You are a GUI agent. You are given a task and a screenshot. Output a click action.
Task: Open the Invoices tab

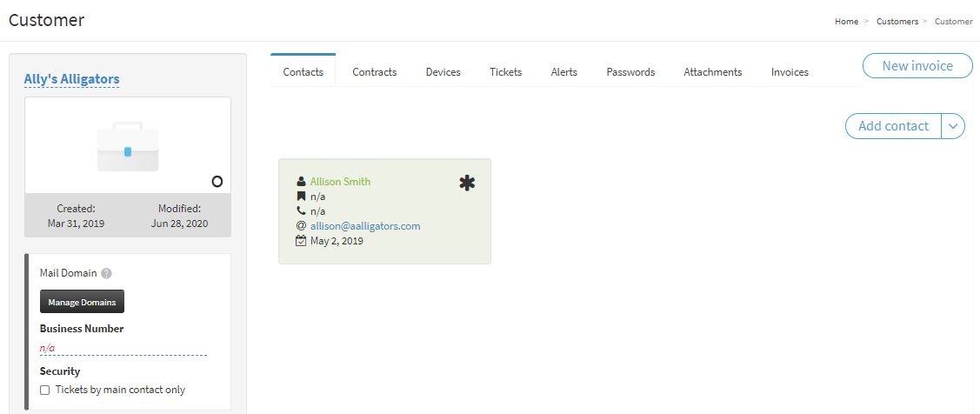coord(790,72)
